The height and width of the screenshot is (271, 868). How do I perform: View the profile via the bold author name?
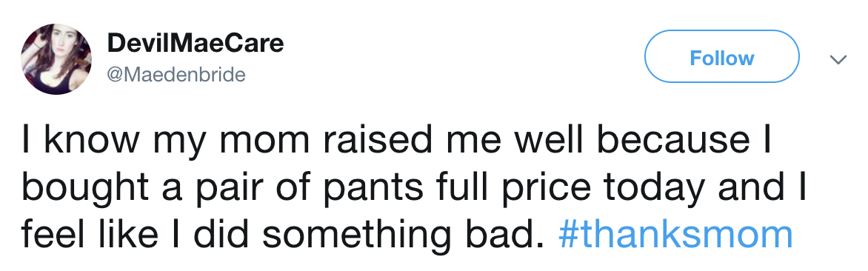click(x=196, y=43)
